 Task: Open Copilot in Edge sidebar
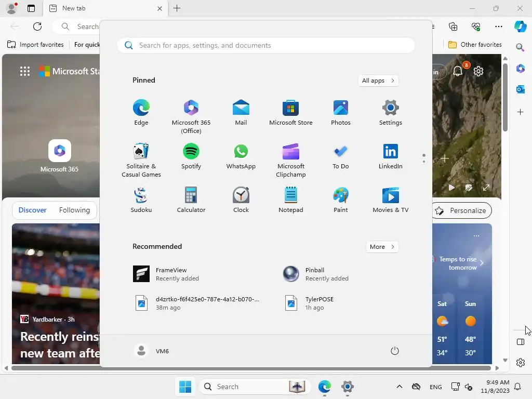point(521,26)
